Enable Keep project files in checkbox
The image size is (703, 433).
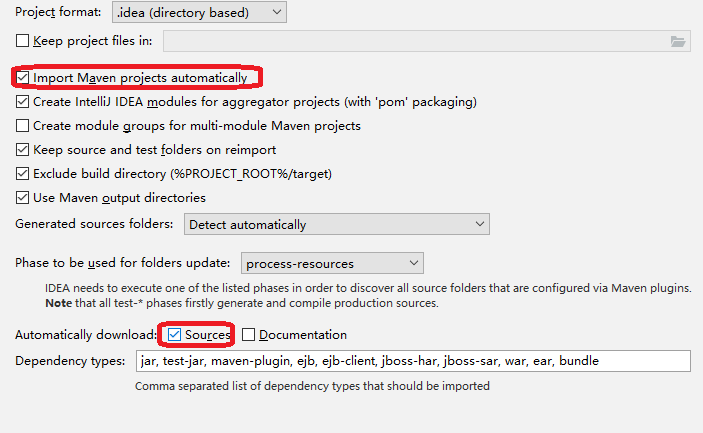point(23,42)
